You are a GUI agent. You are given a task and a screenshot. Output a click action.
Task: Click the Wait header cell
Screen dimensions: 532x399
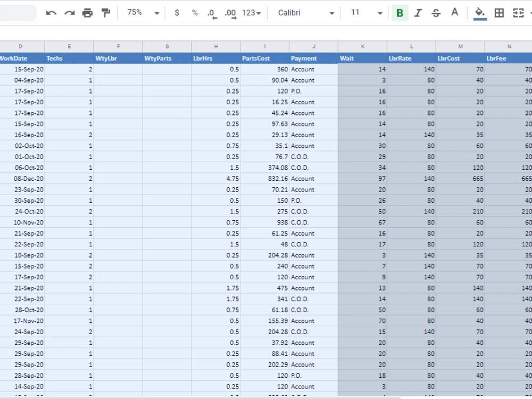[362, 59]
